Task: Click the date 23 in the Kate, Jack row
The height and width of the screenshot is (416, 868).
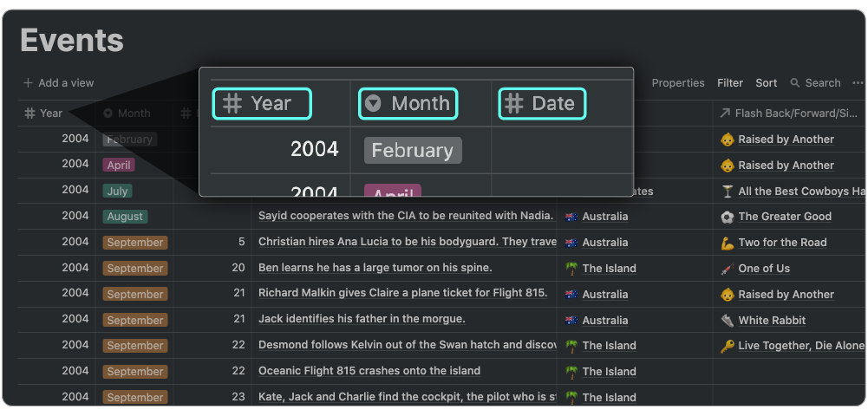Action: click(238, 397)
